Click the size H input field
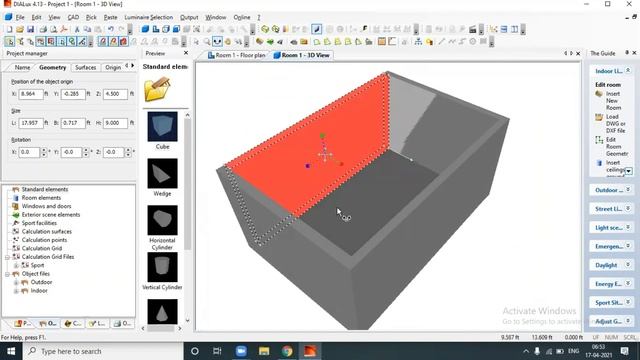The width and height of the screenshot is (640, 360). 115,123
